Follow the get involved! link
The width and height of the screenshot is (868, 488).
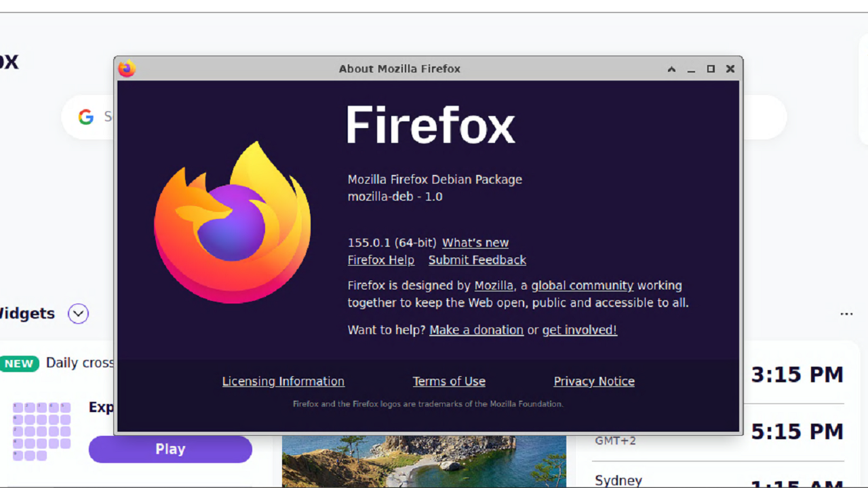click(580, 330)
